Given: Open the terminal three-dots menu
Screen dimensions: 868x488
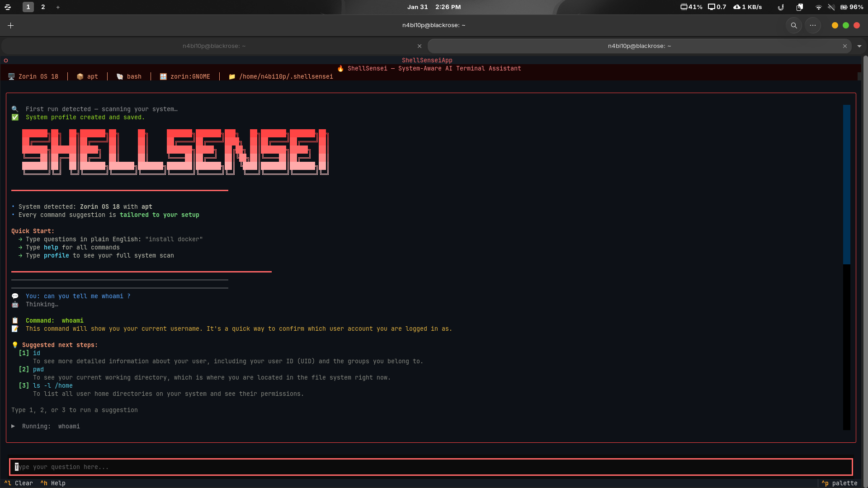Looking at the screenshot, I should pos(812,26).
